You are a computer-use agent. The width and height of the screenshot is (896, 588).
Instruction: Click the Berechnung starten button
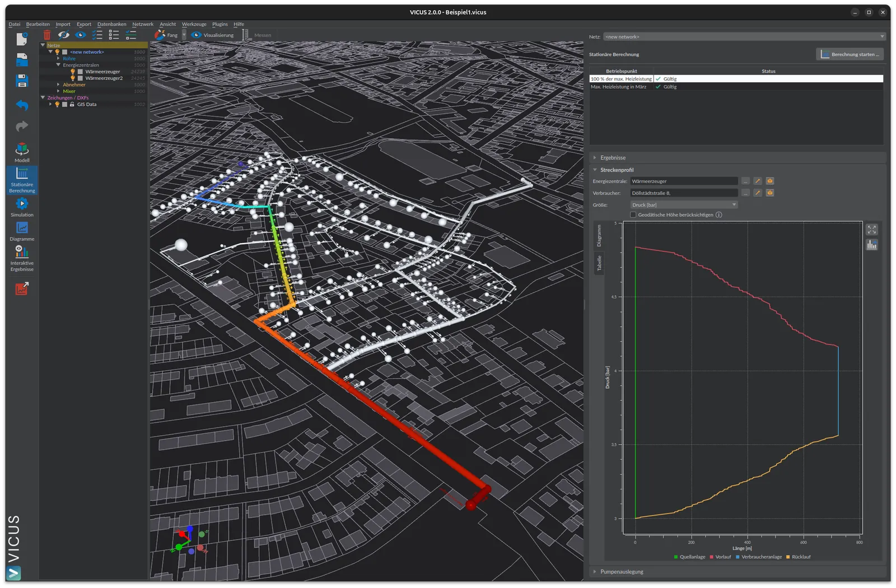(850, 54)
